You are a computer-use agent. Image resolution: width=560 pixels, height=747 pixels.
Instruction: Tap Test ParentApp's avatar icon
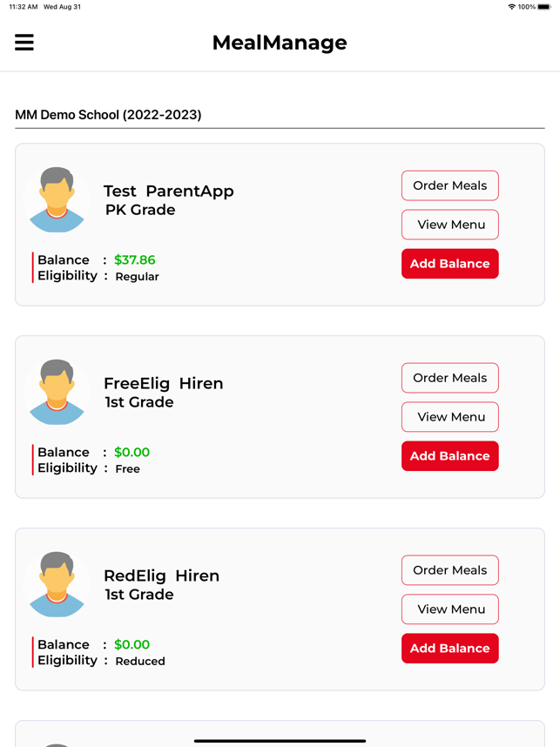pos(57,199)
